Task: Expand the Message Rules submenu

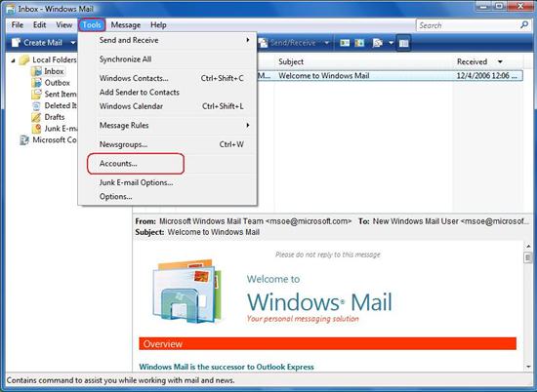Action: pyautogui.click(x=175, y=125)
